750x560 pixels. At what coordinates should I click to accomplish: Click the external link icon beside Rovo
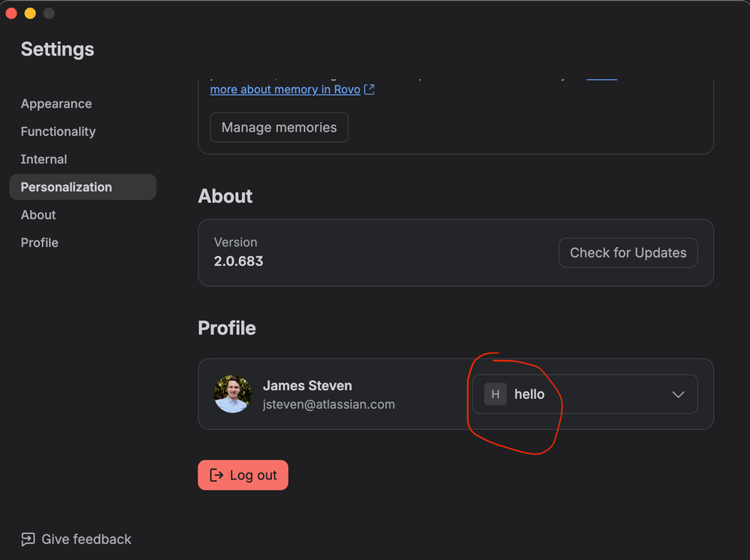pyautogui.click(x=369, y=89)
